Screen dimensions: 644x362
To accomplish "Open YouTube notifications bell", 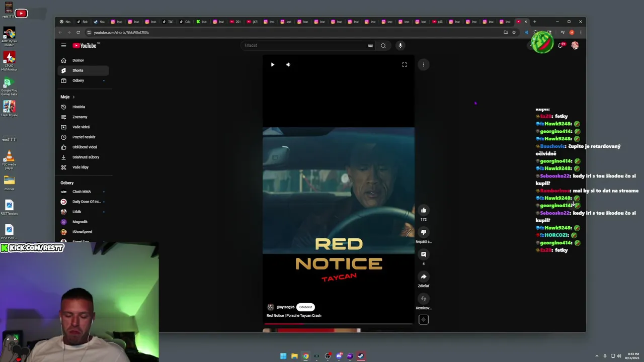I will click(x=560, y=46).
